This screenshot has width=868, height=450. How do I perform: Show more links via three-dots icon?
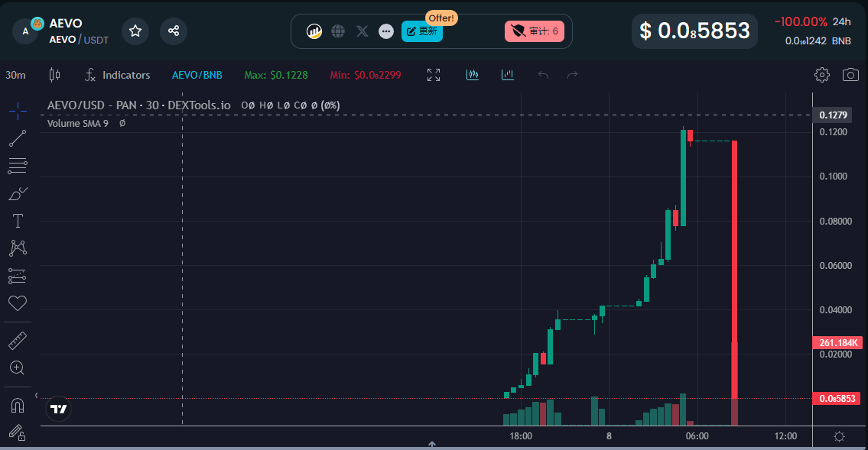(x=386, y=31)
